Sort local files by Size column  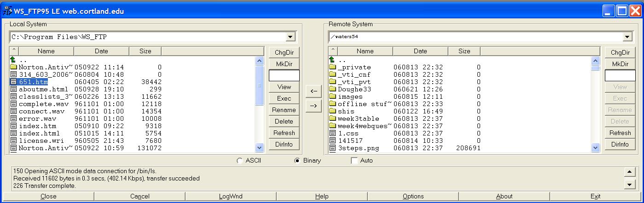pyautogui.click(x=145, y=51)
